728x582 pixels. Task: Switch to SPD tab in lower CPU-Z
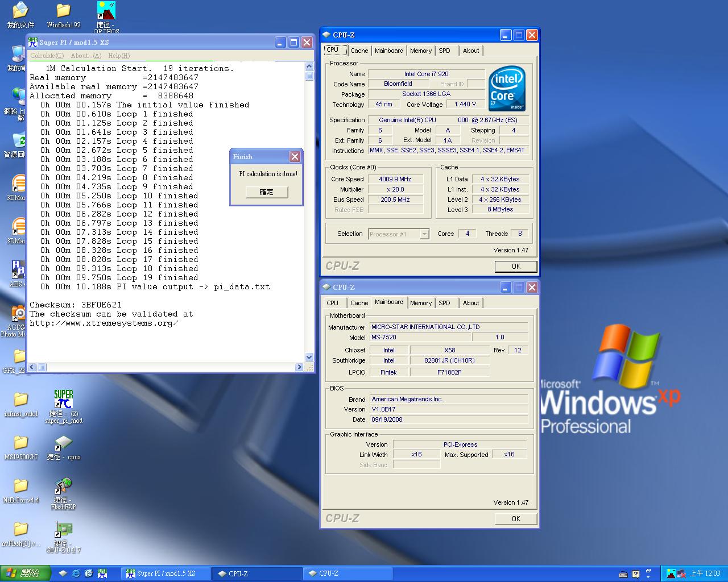pos(445,303)
